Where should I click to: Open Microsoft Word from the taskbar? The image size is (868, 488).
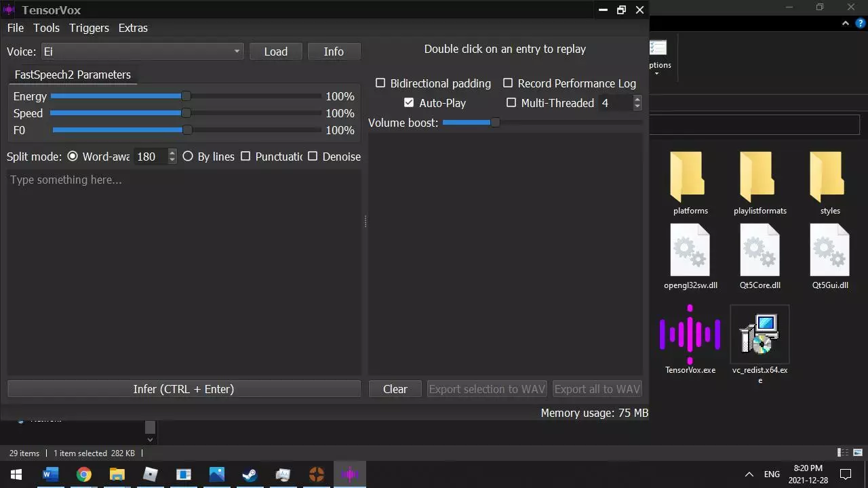[50, 474]
